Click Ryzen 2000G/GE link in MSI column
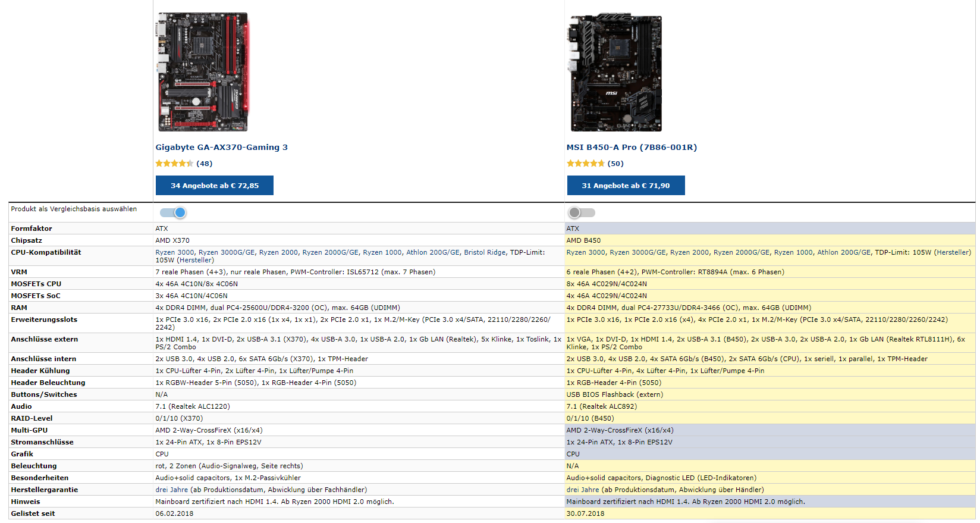The width and height of the screenshot is (980, 523). (742, 252)
